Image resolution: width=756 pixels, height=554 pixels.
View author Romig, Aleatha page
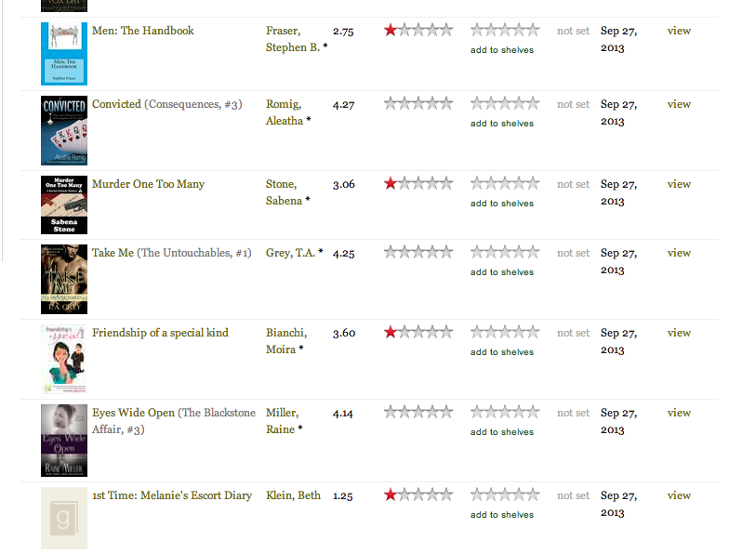pos(286,112)
